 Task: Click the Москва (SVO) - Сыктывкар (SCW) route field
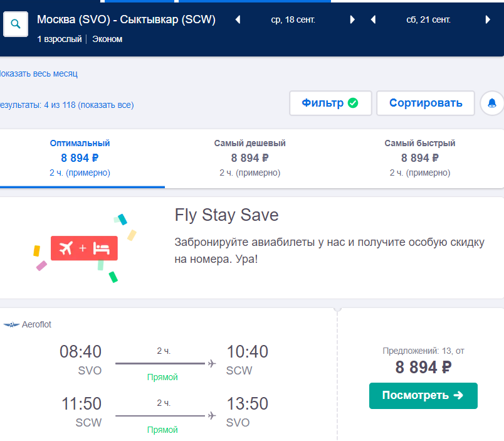126,19
